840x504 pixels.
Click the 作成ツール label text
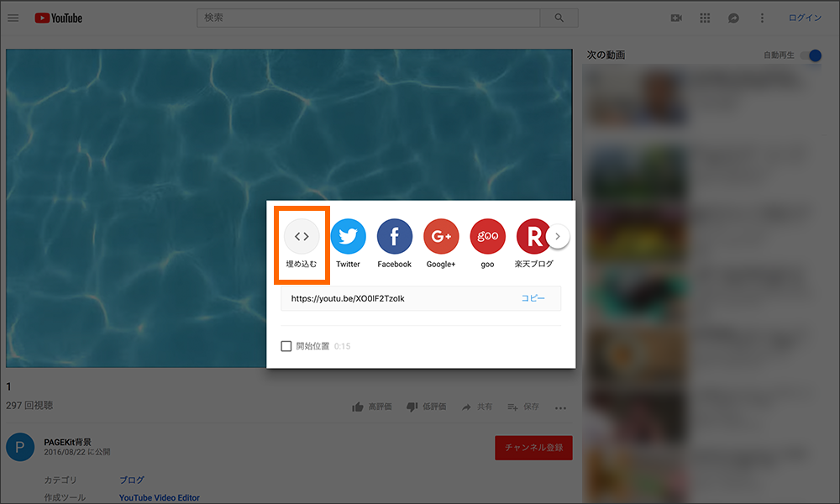pos(65,497)
